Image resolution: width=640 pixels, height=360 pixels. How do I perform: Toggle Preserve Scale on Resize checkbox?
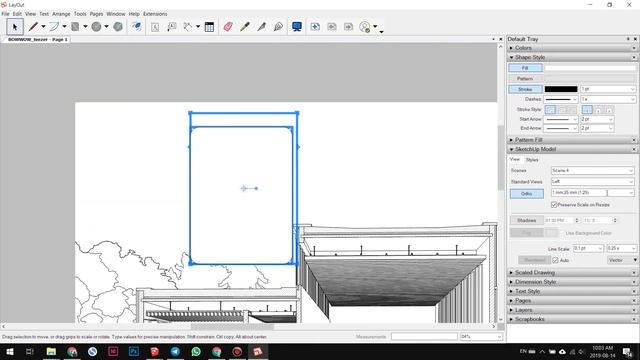tap(554, 204)
